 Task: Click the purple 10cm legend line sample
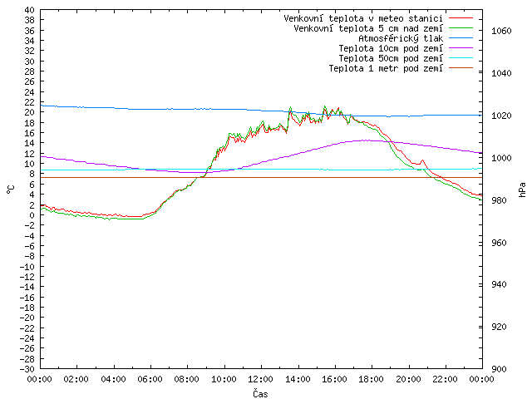tap(461, 48)
